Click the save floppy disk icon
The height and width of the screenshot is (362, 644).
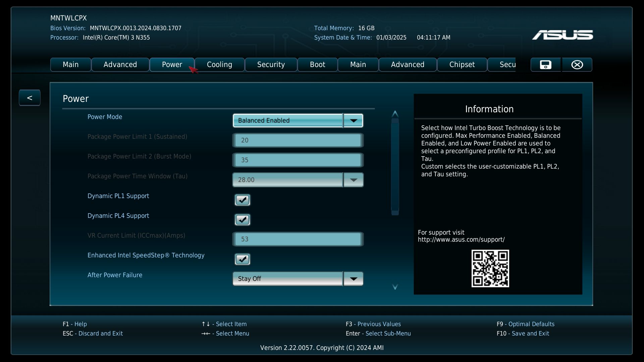pyautogui.click(x=545, y=65)
